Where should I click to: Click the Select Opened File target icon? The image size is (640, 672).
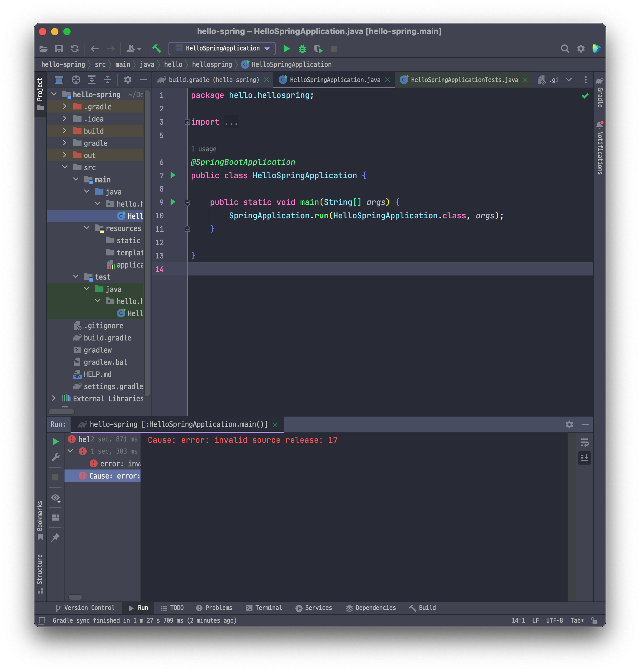pyautogui.click(x=76, y=80)
